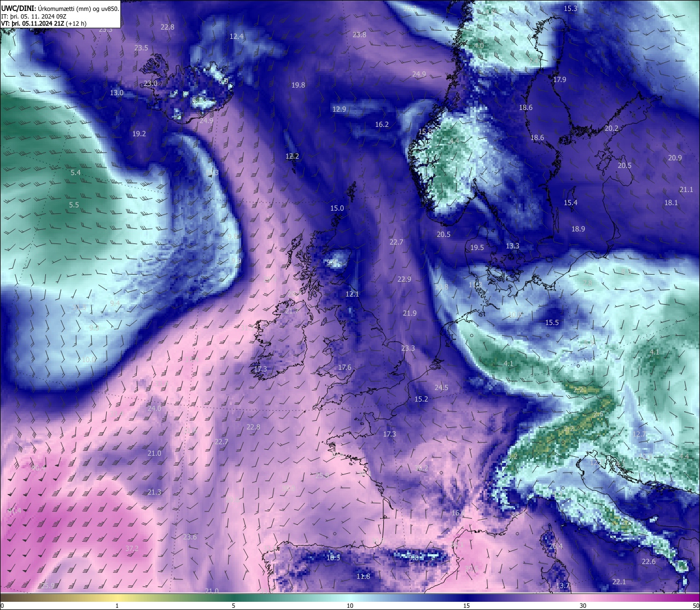Click the 15.4 value over the Baltic

click(570, 203)
